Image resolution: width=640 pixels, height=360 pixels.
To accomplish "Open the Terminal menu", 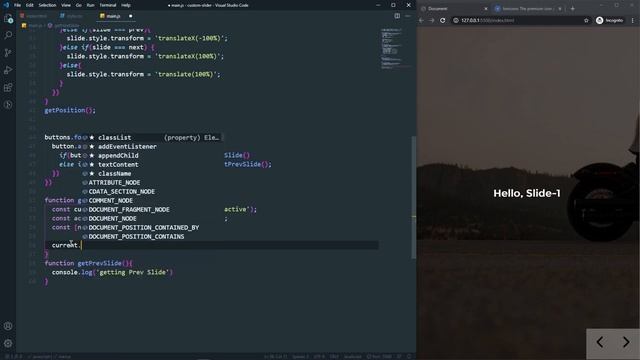I will [x=108, y=5].
